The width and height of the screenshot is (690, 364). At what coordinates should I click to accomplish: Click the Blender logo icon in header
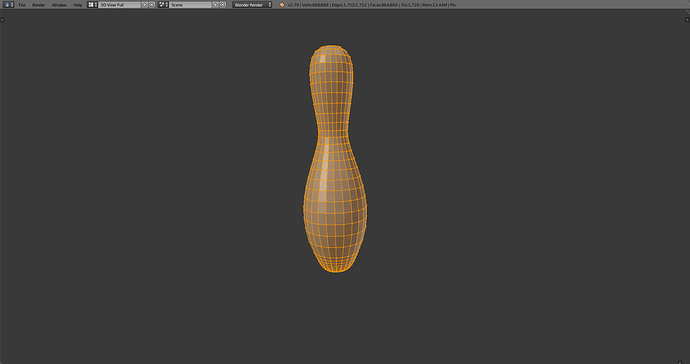[x=282, y=5]
